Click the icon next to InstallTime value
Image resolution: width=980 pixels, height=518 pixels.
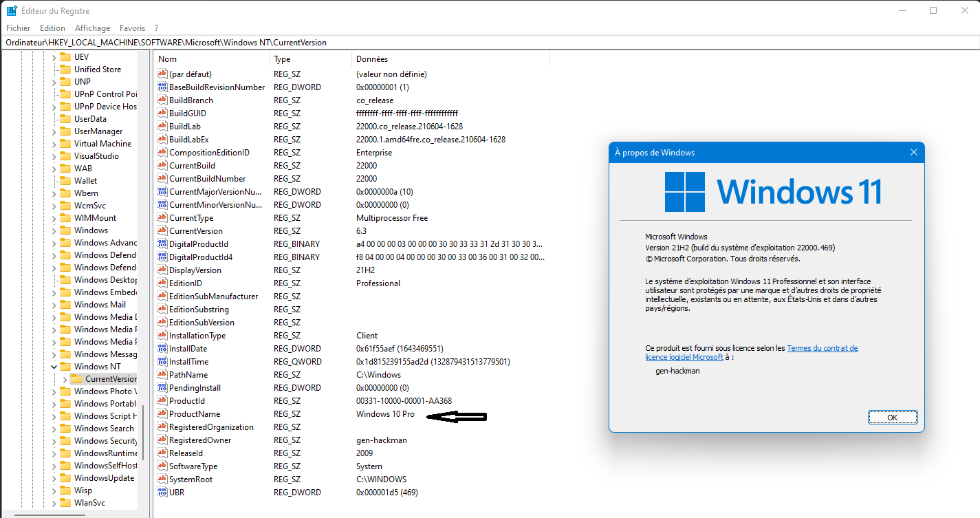pyautogui.click(x=162, y=362)
